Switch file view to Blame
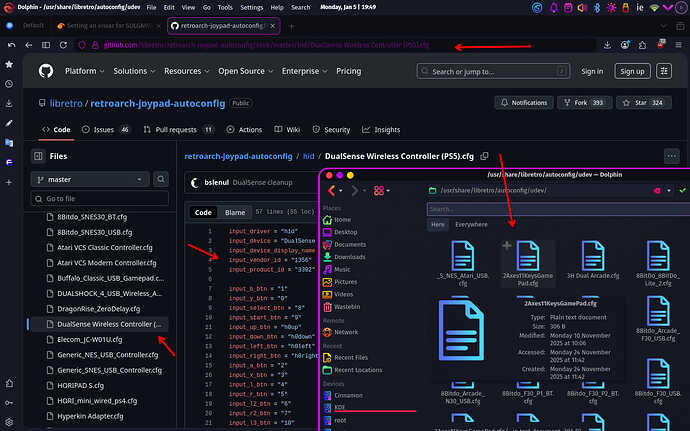Image resolution: width=690 pixels, height=431 pixels. [x=236, y=212]
